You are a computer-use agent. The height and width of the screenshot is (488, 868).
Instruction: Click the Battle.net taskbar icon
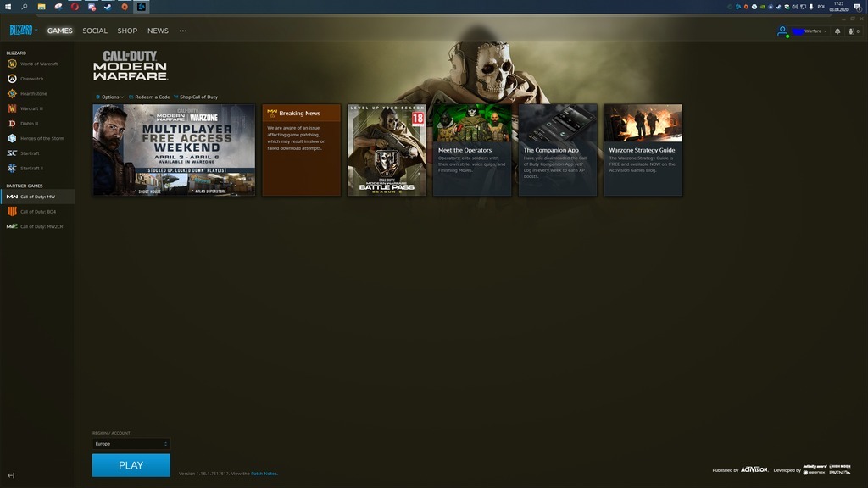142,7
